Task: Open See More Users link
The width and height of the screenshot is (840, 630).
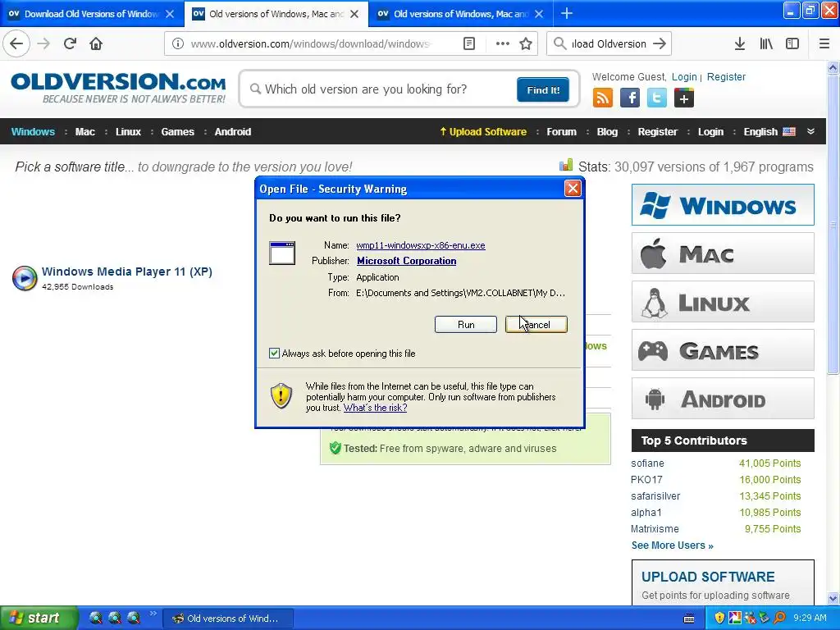Action: [673, 546]
